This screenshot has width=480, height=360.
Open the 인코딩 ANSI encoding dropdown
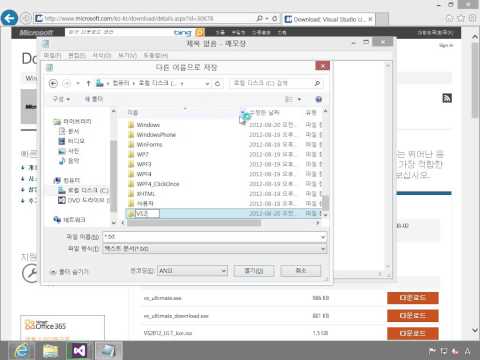[192, 270]
